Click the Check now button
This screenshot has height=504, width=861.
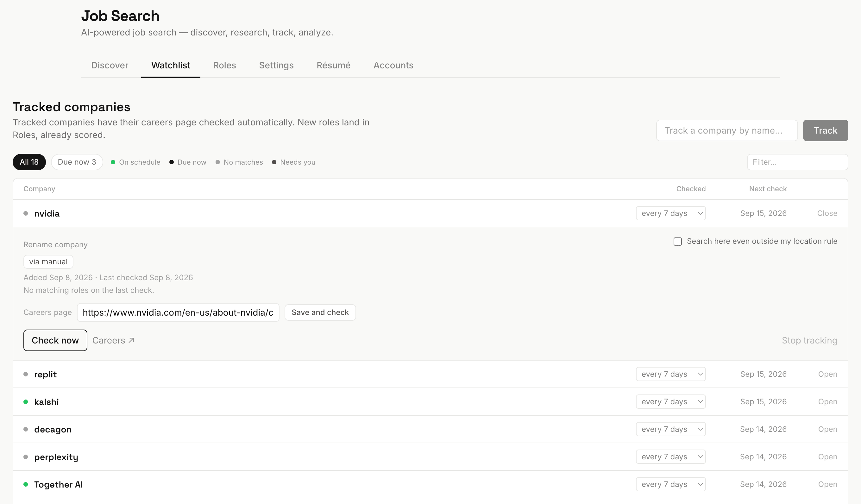tap(55, 340)
